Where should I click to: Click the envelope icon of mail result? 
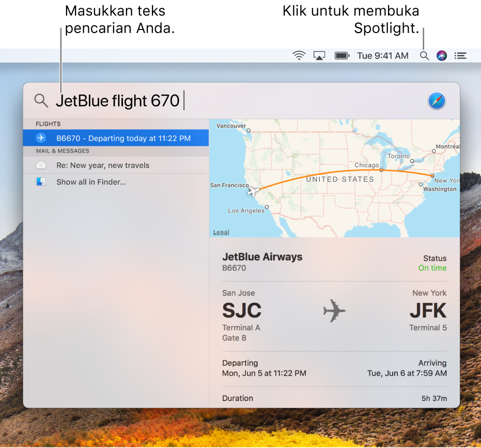click(41, 165)
